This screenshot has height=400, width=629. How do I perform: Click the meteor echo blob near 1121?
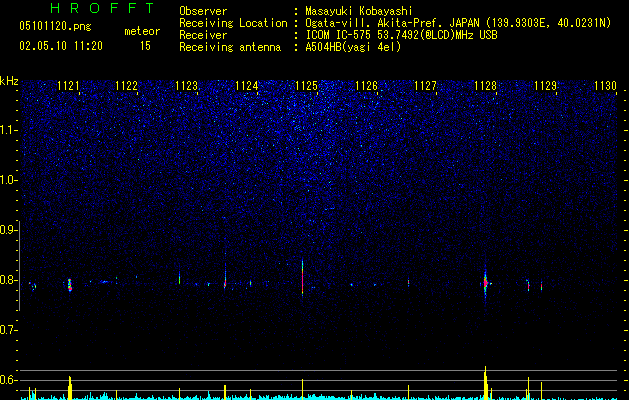tap(70, 285)
